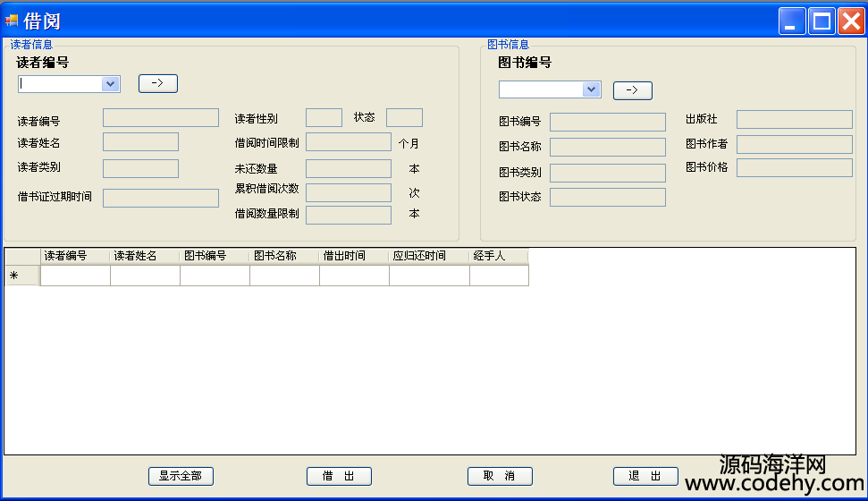The width and height of the screenshot is (868, 501).
Task: Click the 图书状态 input field
Action: [x=608, y=198]
